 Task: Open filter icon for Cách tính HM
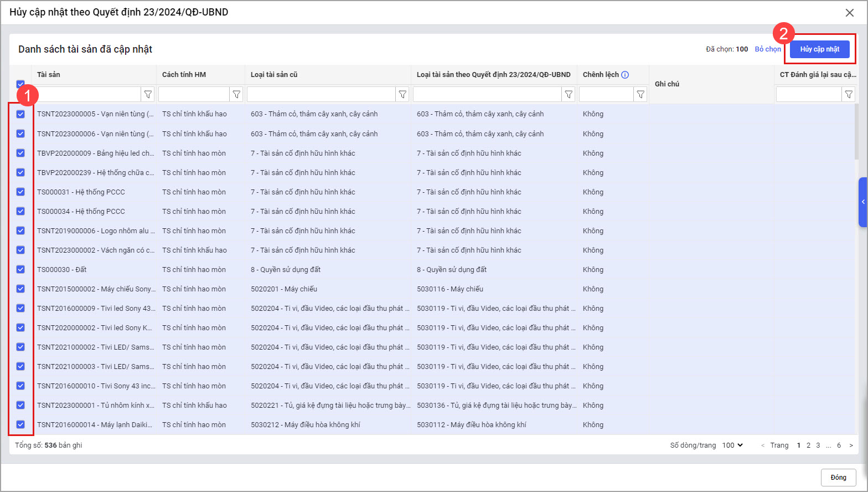point(236,95)
